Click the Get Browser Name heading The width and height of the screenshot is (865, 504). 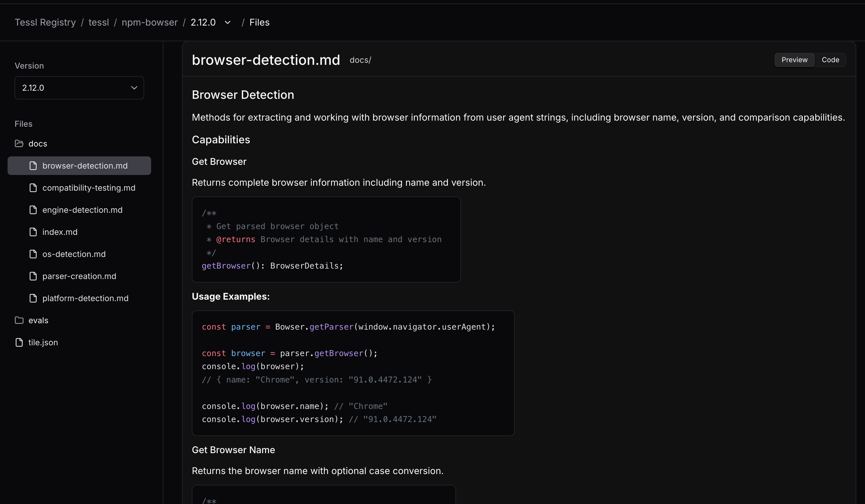coord(233,450)
